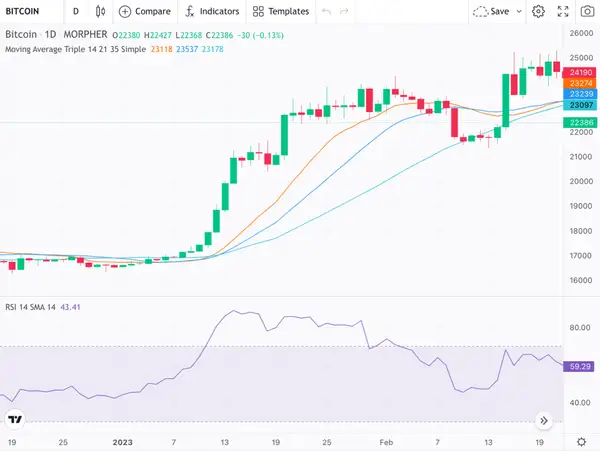Take a chart snapshot with camera icon
This screenshot has height=451, width=600.
587,11
